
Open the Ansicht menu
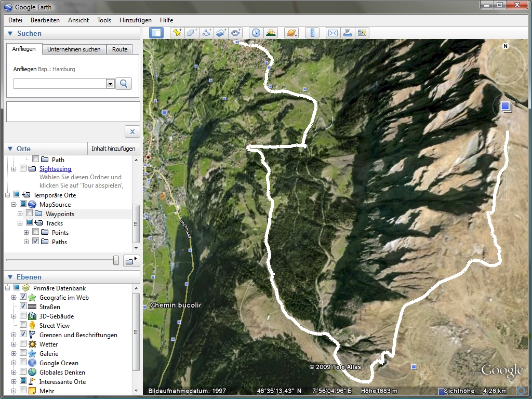(x=78, y=20)
